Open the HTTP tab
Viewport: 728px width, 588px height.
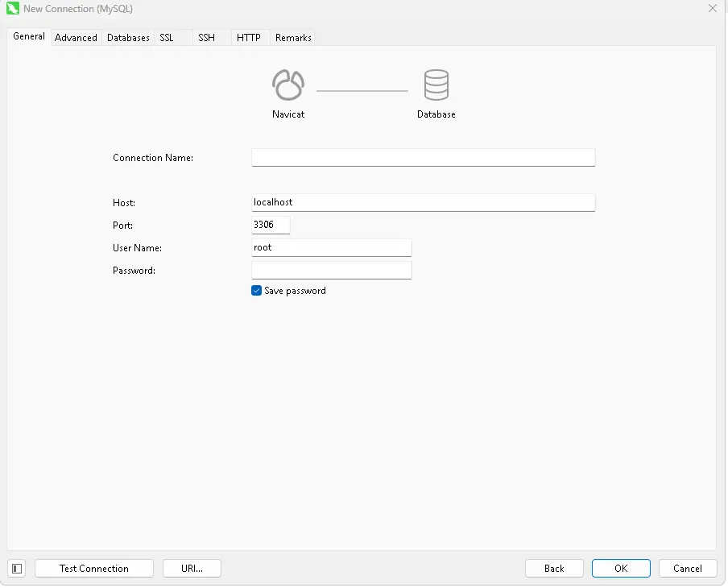point(249,38)
